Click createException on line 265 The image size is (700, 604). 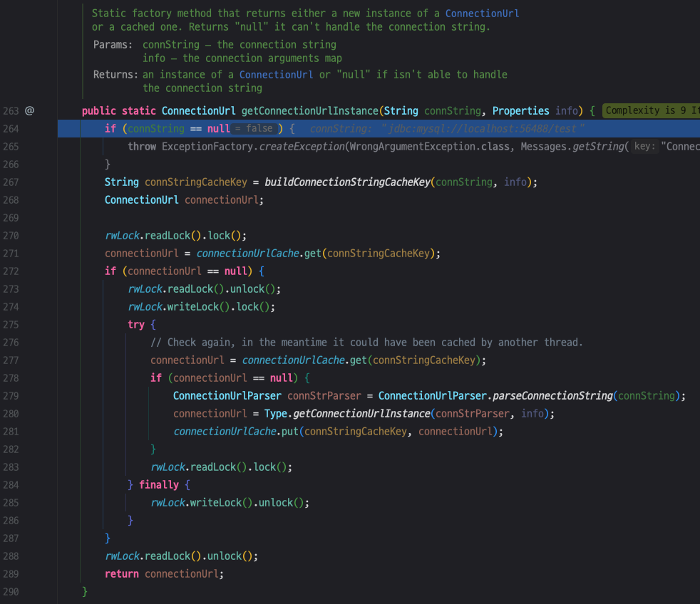pyautogui.click(x=302, y=146)
